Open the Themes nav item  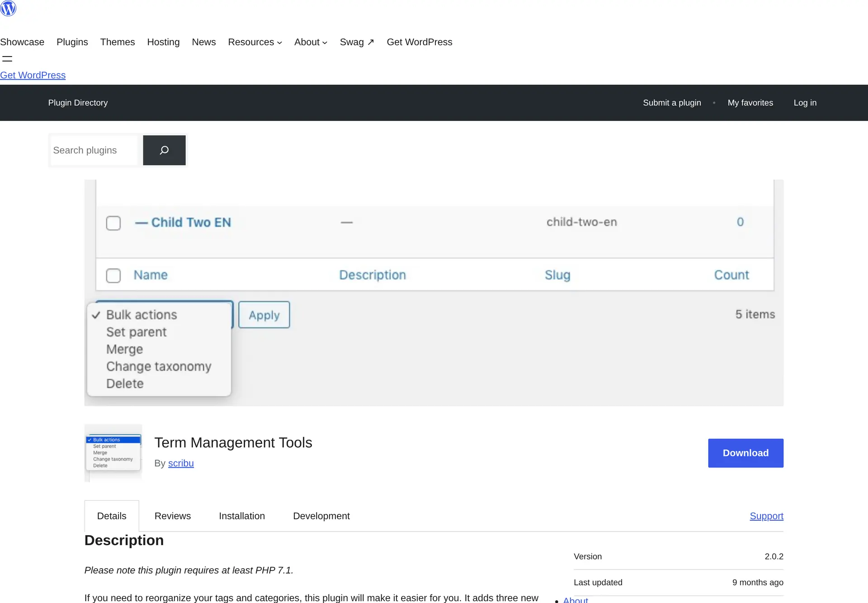click(118, 42)
